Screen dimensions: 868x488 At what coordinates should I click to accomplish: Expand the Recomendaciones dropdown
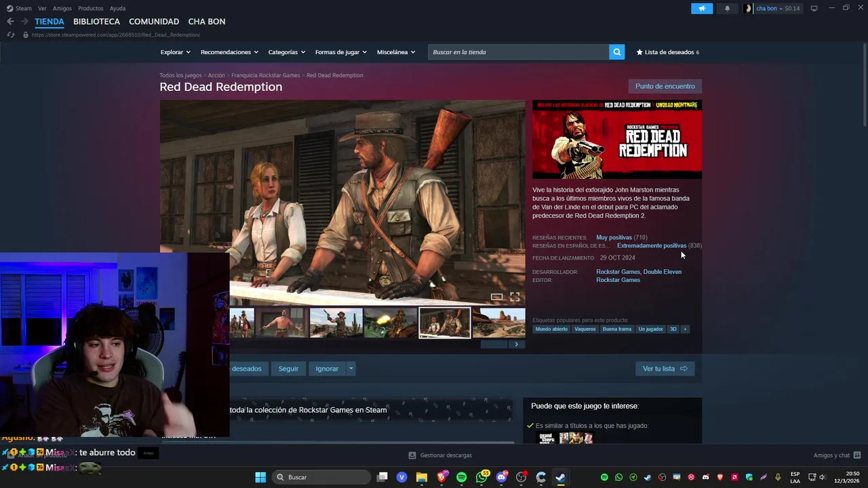229,52
